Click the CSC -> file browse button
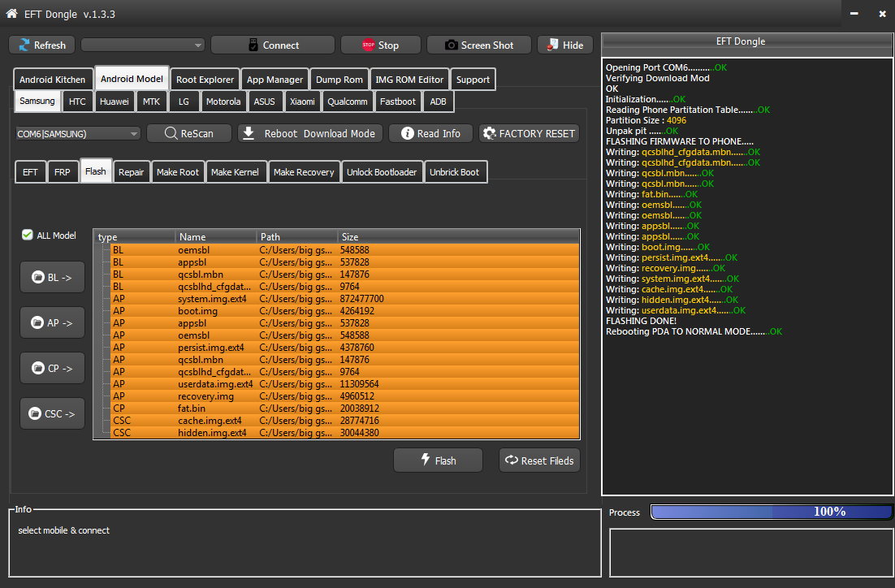Screen dimensions: 895x588 tap(53, 414)
